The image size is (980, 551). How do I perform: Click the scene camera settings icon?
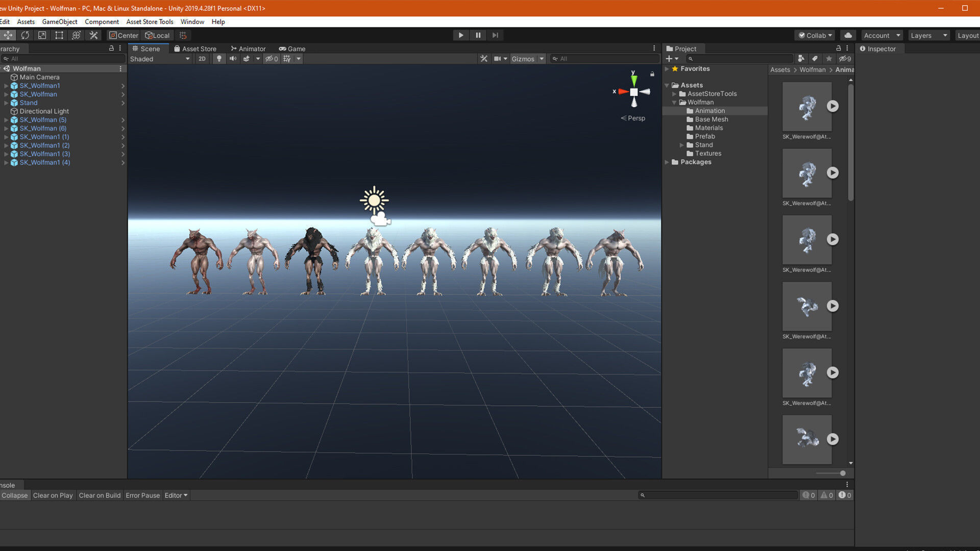point(497,59)
